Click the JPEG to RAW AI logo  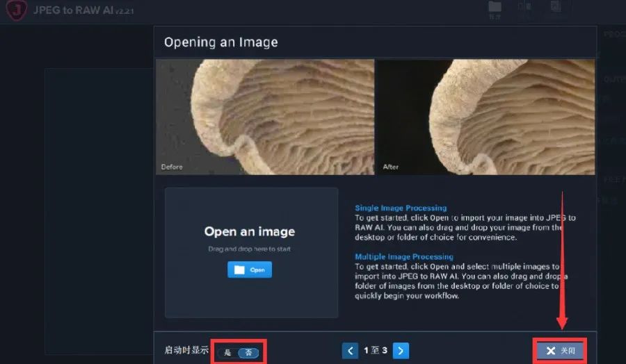[17, 10]
